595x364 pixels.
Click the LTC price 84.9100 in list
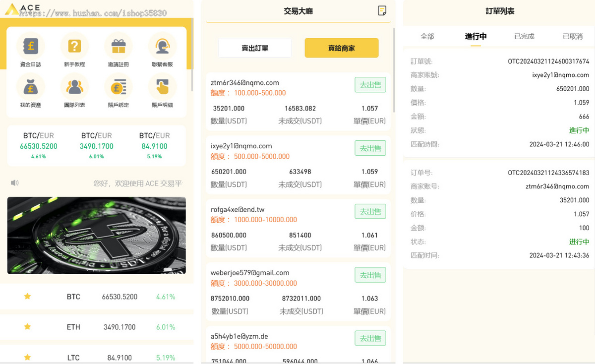(119, 358)
